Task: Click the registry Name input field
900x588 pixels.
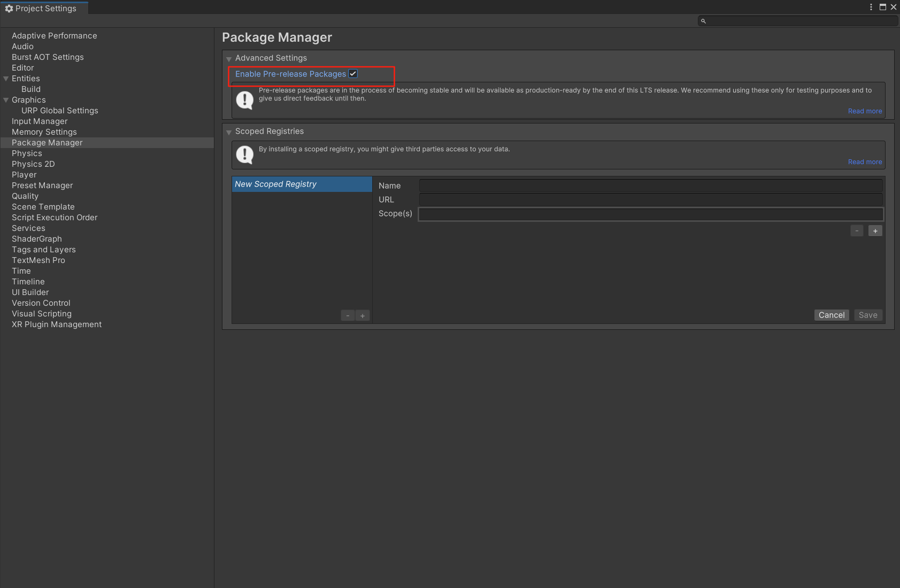Action: (x=651, y=185)
